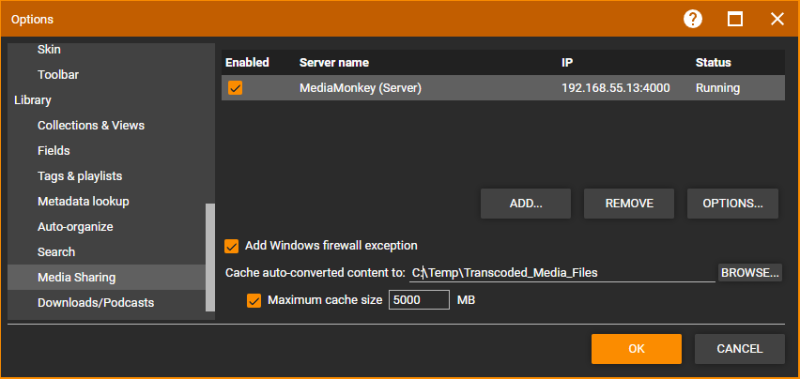
Task: Select the Library category in sidebar
Action: point(33,100)
